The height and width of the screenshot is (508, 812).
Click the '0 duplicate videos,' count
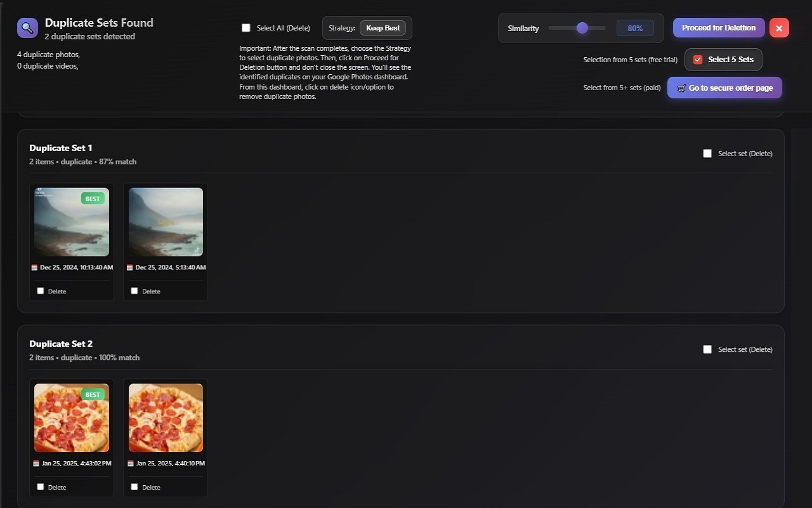pyautogui.click(x=48, y=66)
